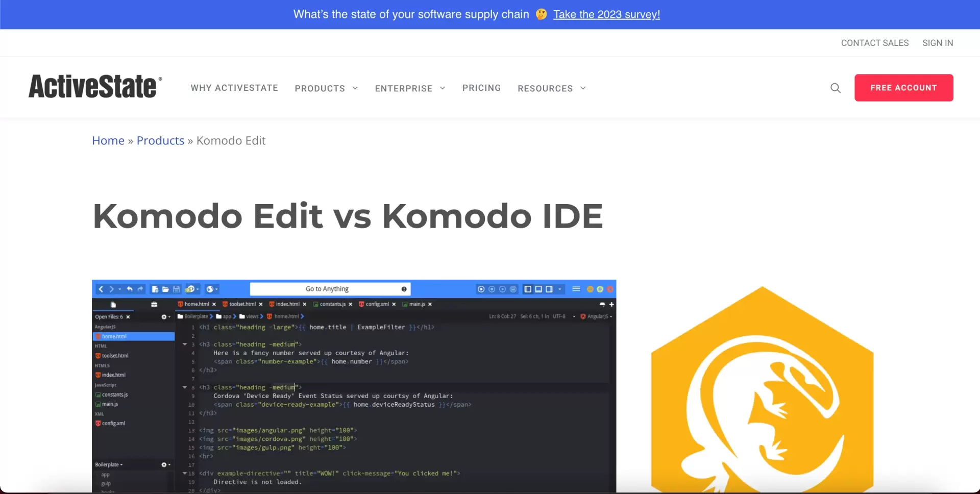Open the Open Files gear settings dropdown

point(165,317)
